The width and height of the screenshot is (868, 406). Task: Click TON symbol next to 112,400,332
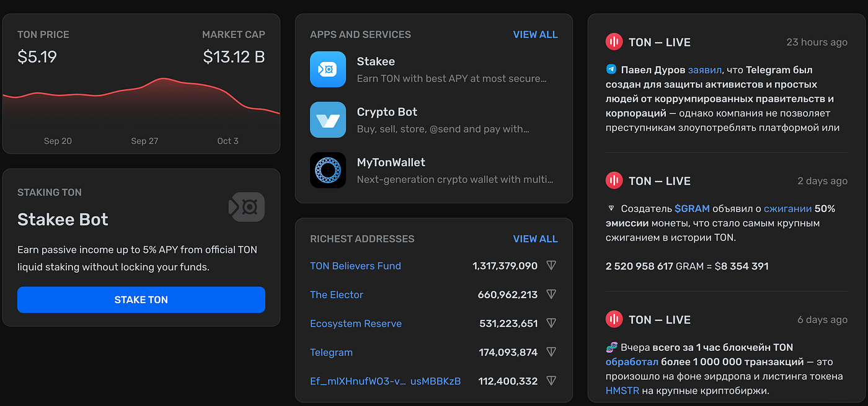551,381
